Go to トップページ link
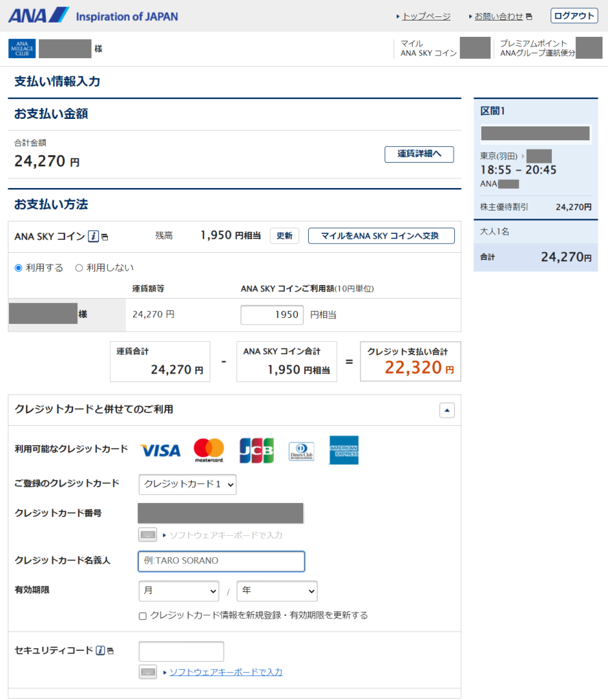 coord(426,16)
